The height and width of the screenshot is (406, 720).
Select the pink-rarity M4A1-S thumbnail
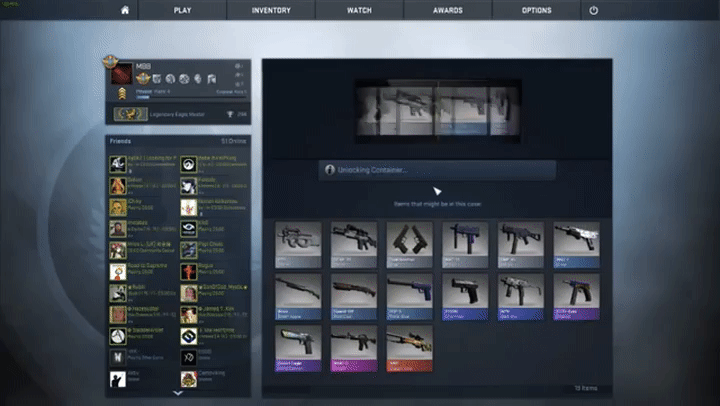point(354,349)
